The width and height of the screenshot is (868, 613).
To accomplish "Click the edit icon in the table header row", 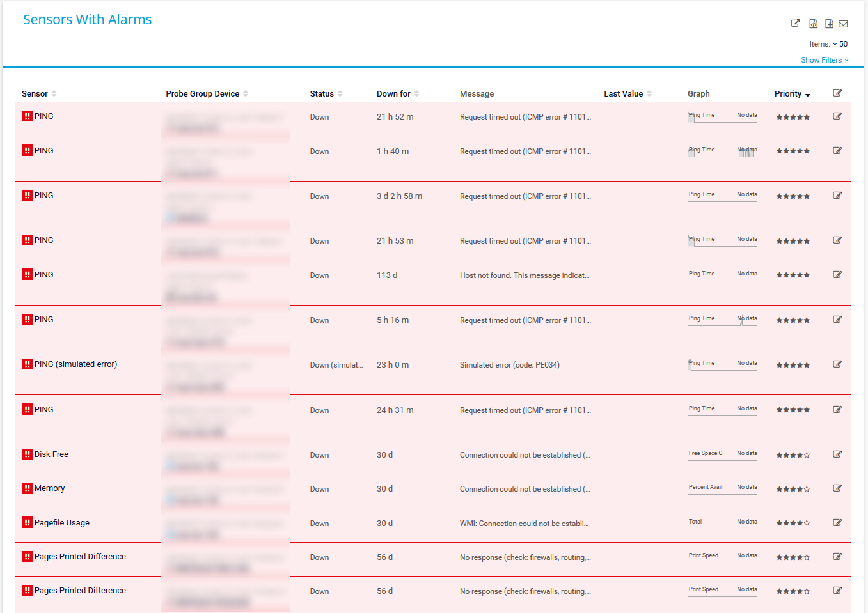I will [x=837, y=93].
